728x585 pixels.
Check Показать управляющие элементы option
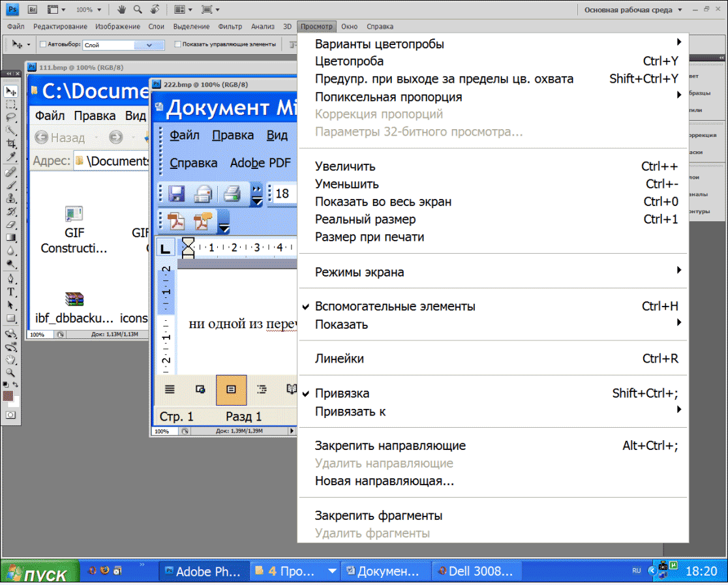coord(178,45)
